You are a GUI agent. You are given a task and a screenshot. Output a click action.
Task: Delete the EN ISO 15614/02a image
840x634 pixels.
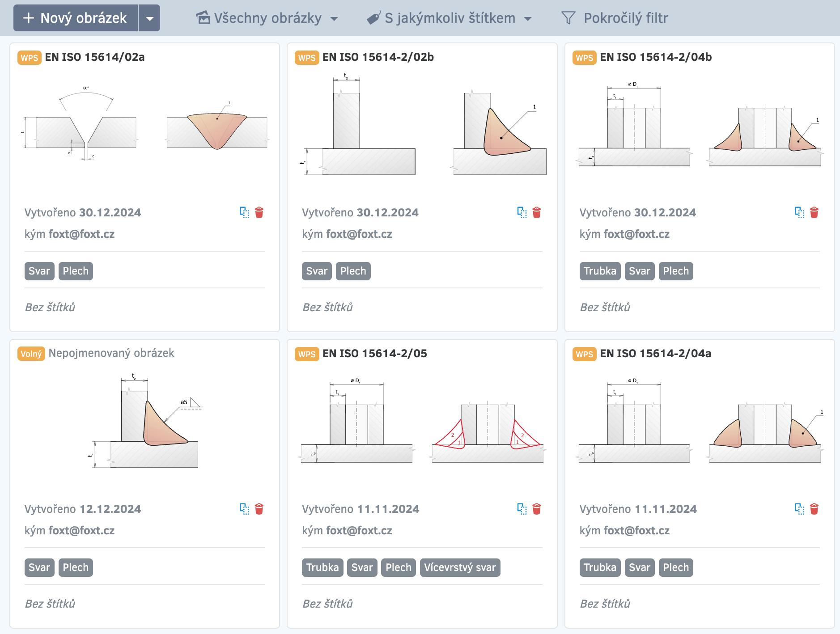click(x=259, y=212)
